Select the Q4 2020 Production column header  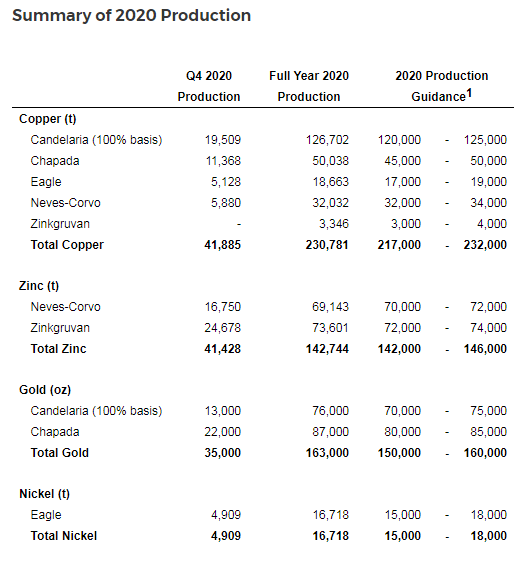209,86
